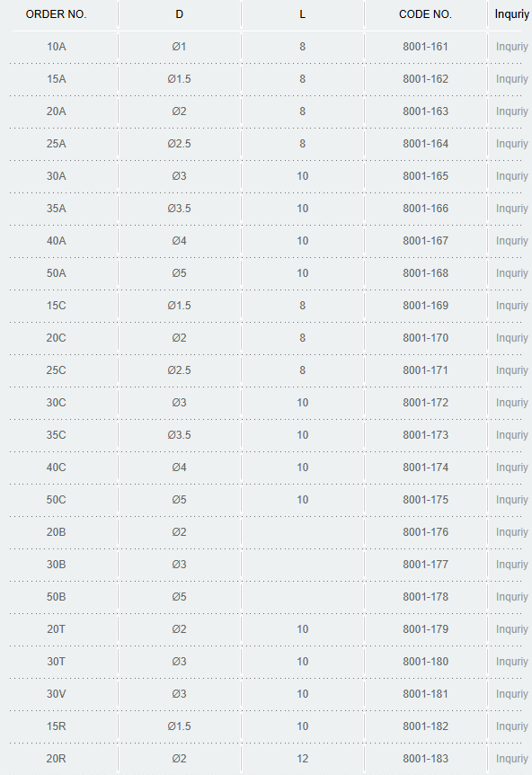The height and width of the screenshot is (775, 532).
Task: Click Inquriy for order 20B
Action: click(x=511, y=532)
